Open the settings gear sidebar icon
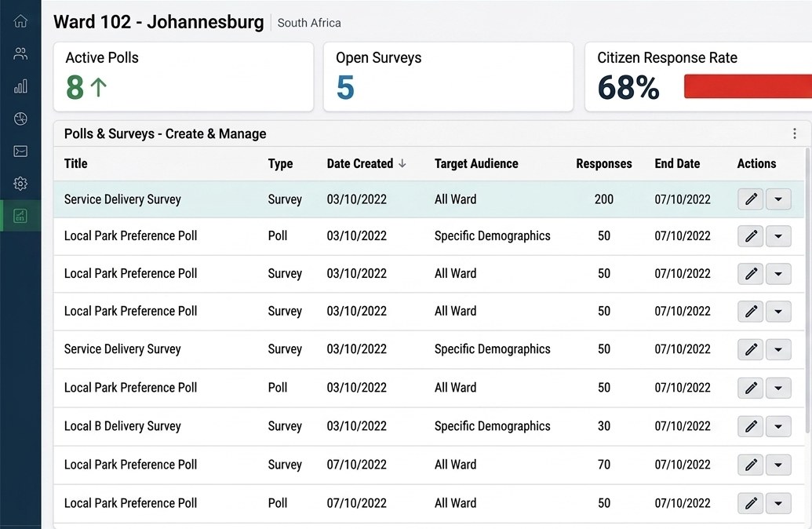812x529 pixels. click(20, 184)
